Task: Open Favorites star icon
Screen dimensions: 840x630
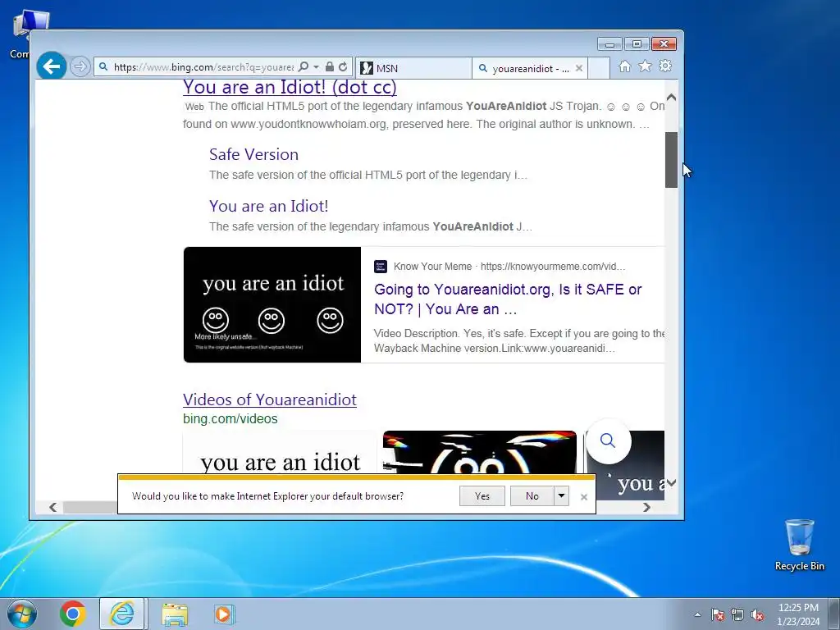Action: tap(645, 66)
